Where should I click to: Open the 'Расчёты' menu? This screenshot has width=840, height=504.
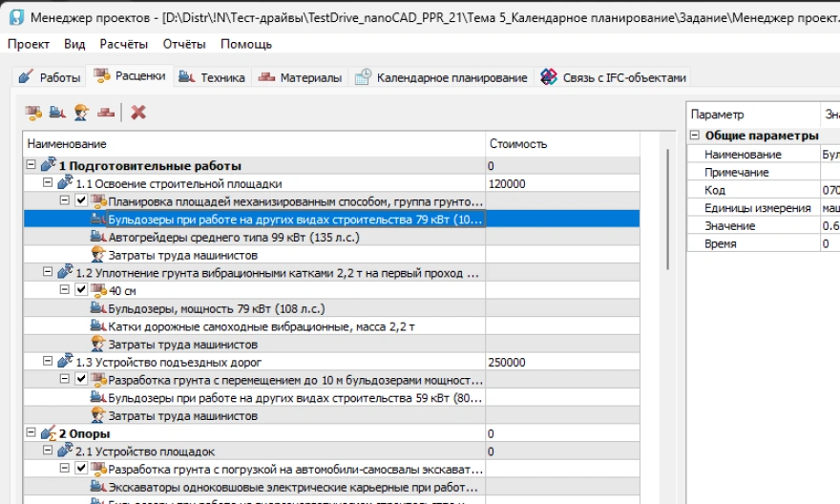123,44
